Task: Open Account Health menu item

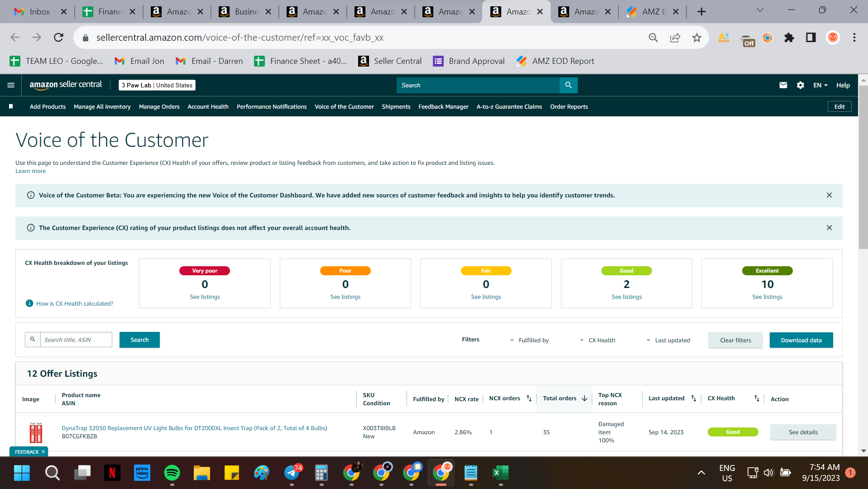Action: pos(208,106)
